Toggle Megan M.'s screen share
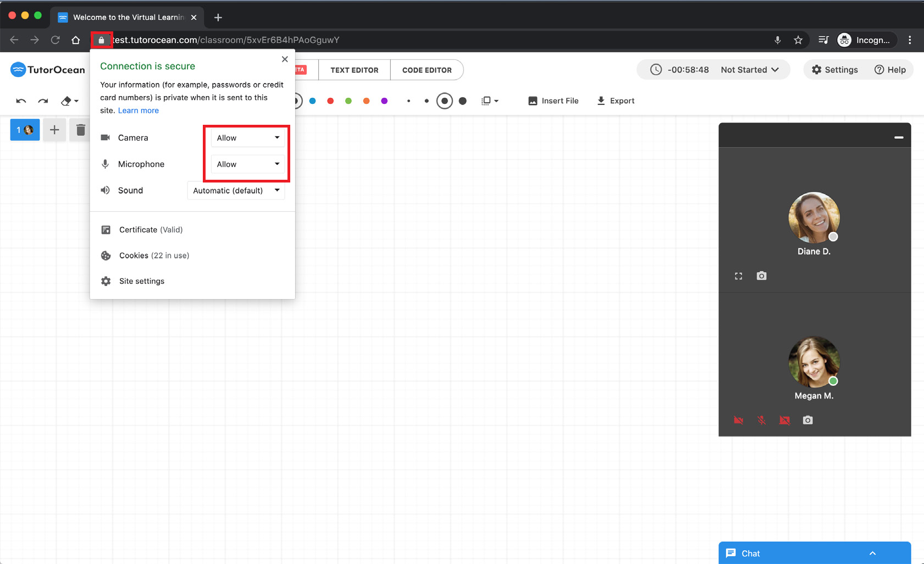Viewport: 924px width, 564px height. pos(785,420)
